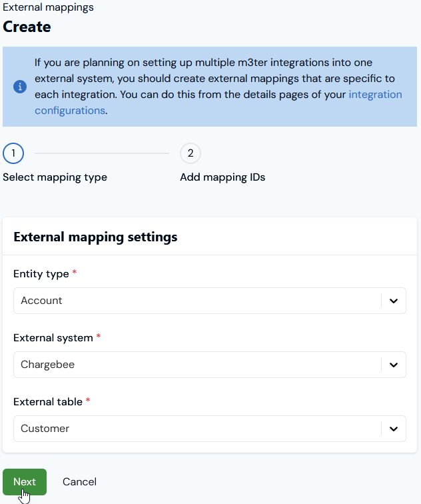Click the green Next button
Image resolution: width=421 pixels, height=504 pixels.
coord(25,482)
